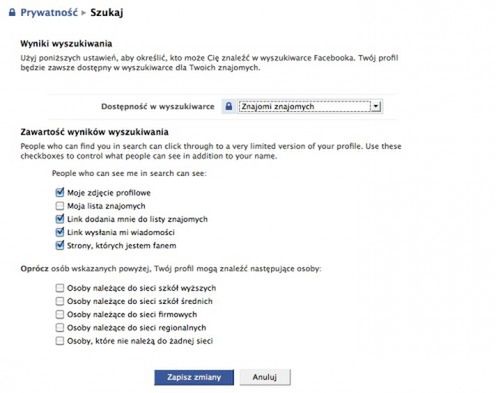The height and width of the screenshot is (393, 496).
Task: Click the lock icon next to Znajomi znajomych dropdown
Action: (x=229, y=106)
